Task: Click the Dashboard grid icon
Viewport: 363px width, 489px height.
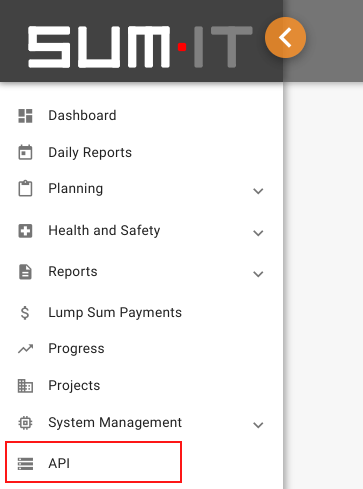Action: [x=25, y=116]
